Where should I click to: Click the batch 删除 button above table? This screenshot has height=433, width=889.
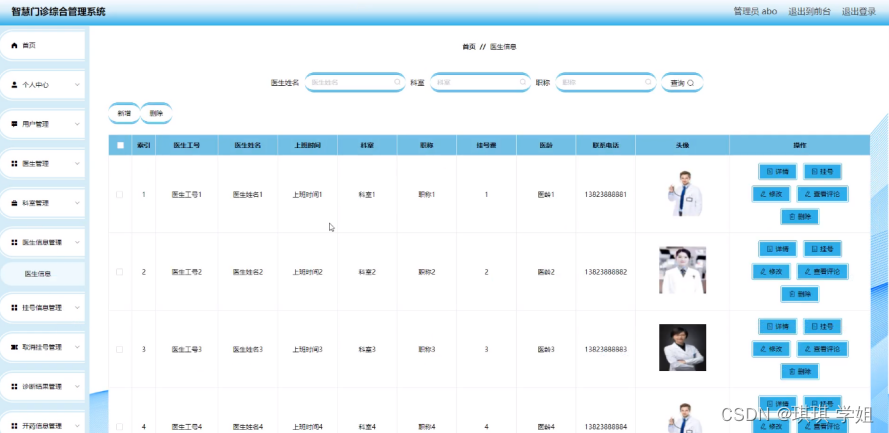pyautogui.click(x=156, y=113)
